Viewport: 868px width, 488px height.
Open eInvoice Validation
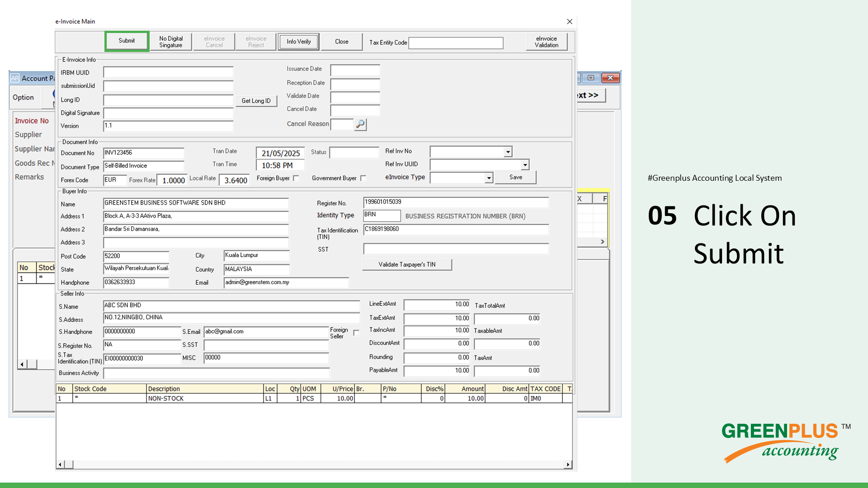click(547, 42)
